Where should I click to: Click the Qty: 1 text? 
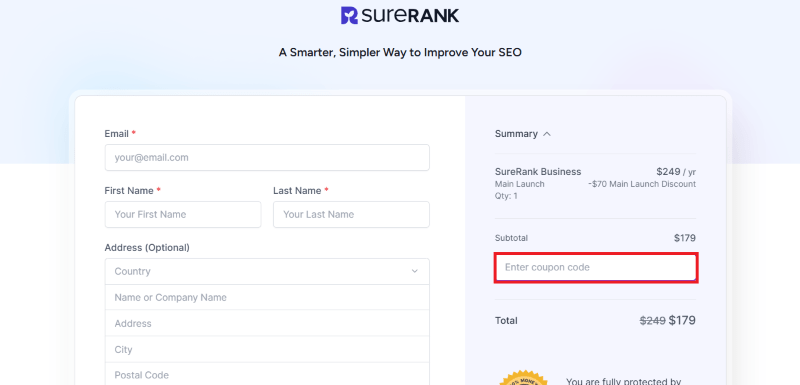(x=506, y=196)
